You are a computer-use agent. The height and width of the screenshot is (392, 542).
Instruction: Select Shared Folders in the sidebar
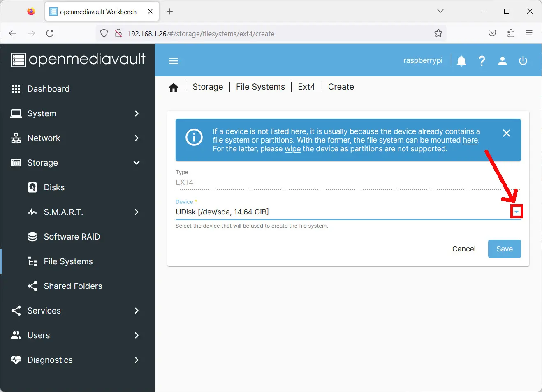click(73, 286)
